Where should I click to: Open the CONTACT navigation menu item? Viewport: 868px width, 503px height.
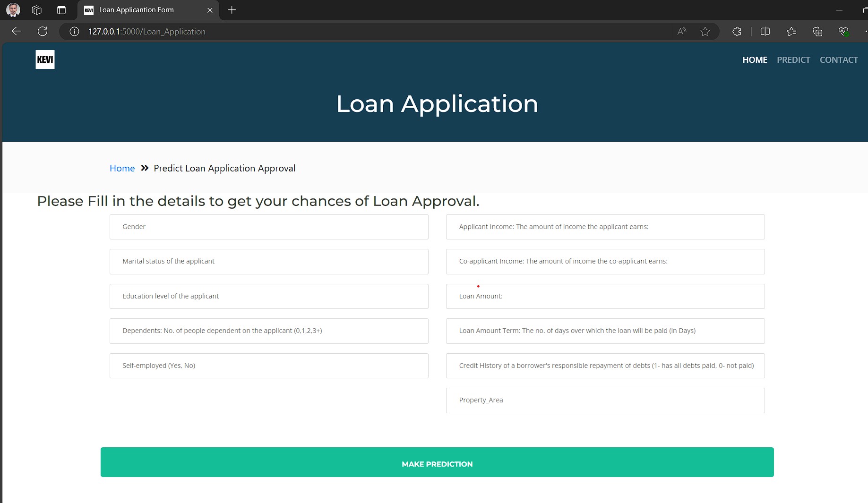[x=839, y=60]
